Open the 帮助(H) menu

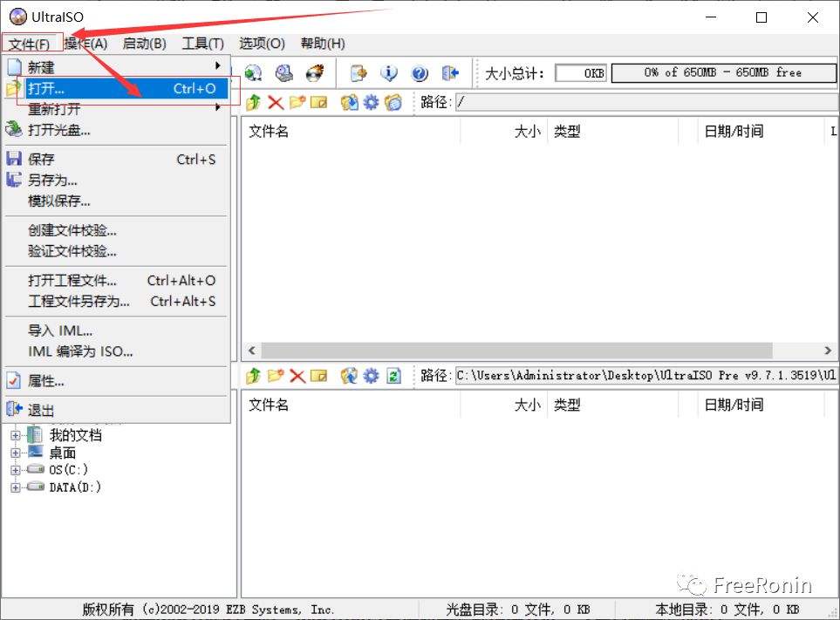tap(323, 44)
